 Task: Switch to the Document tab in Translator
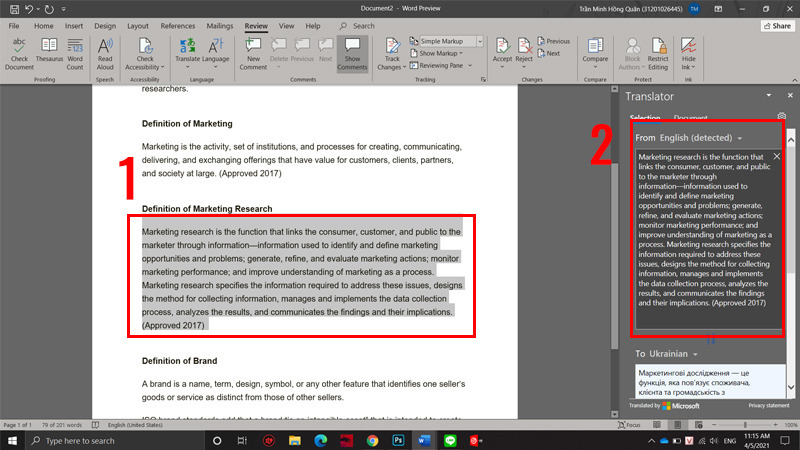click(691, 119)
